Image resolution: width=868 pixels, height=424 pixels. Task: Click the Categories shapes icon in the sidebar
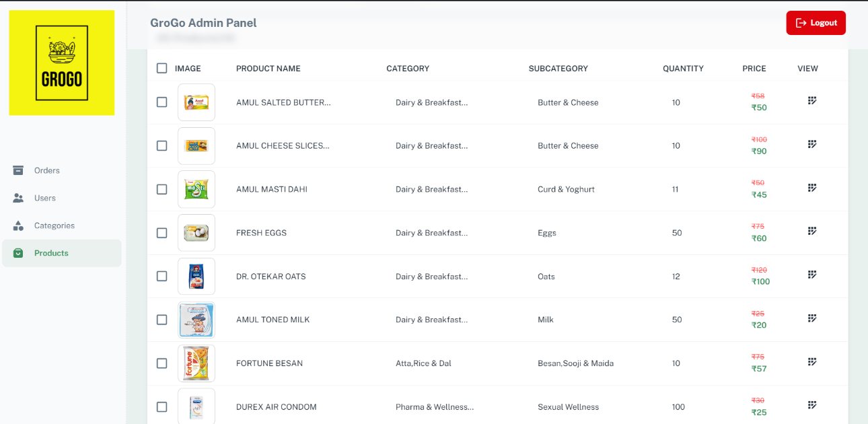click(17, 225)
